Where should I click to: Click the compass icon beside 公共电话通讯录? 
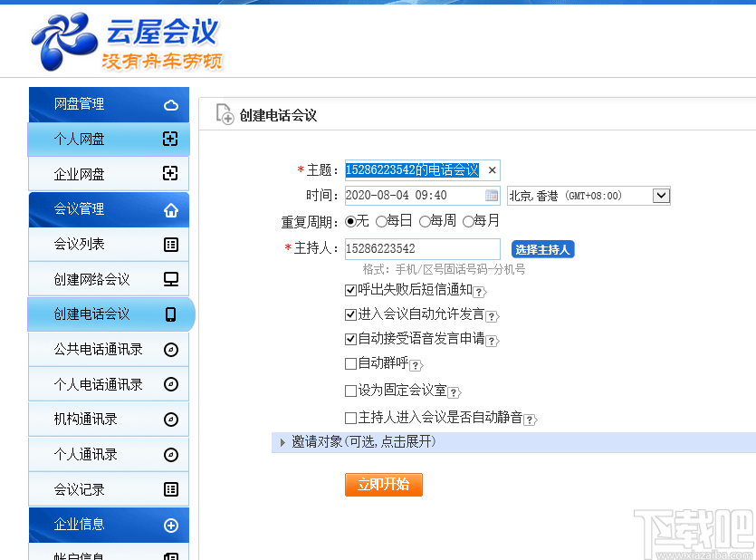point(171,349)
